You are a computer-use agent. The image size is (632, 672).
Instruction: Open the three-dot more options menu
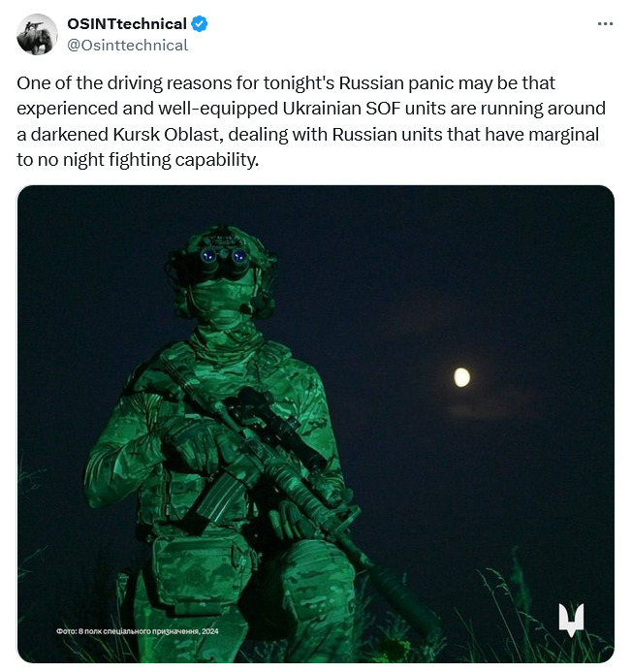(x=605, y=23)
